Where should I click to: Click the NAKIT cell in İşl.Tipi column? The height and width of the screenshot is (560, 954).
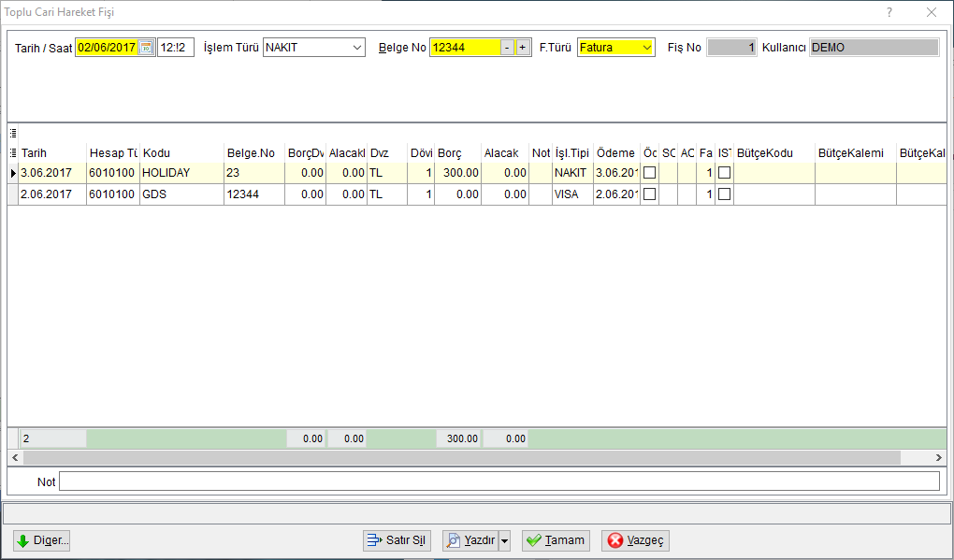pyautogui.click(x=572, y=173)
